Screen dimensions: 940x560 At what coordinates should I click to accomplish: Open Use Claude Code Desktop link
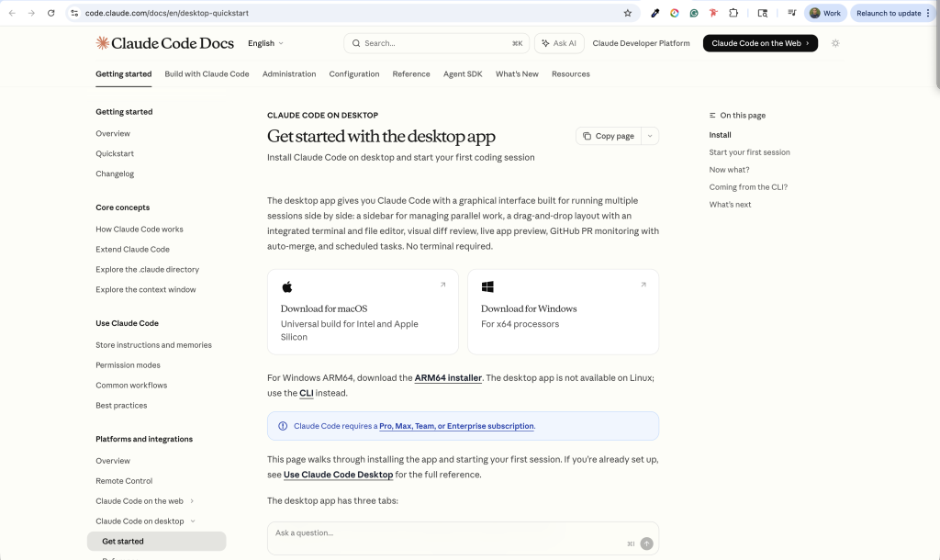point(338,475)
